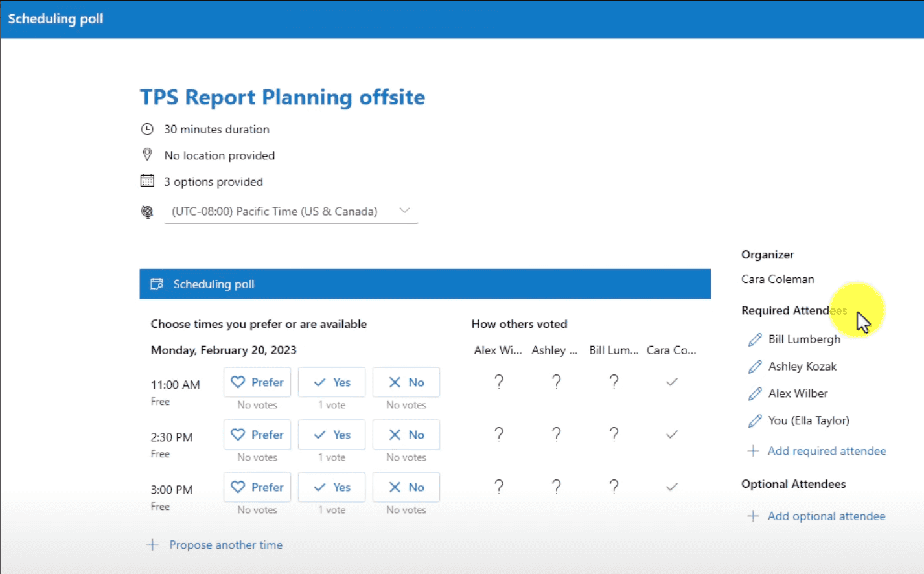Vote No for the 3:00 PM slot

[x=406, y=487]
